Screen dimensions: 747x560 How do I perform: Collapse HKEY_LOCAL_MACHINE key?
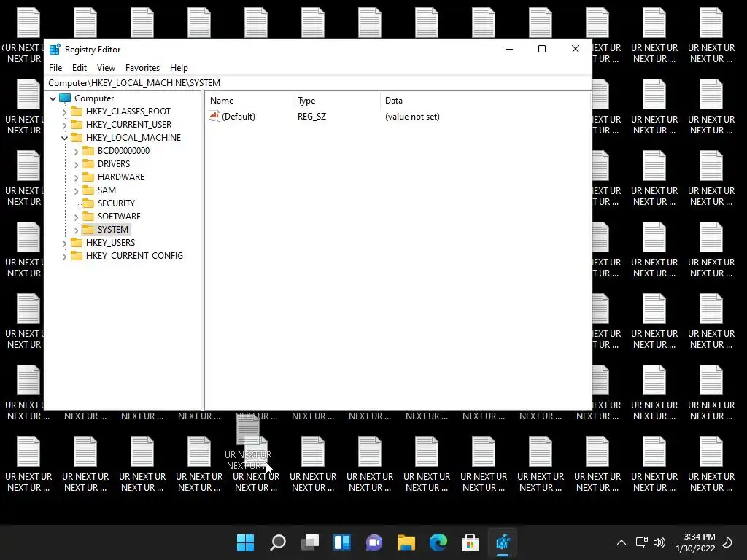pos(64,138)
